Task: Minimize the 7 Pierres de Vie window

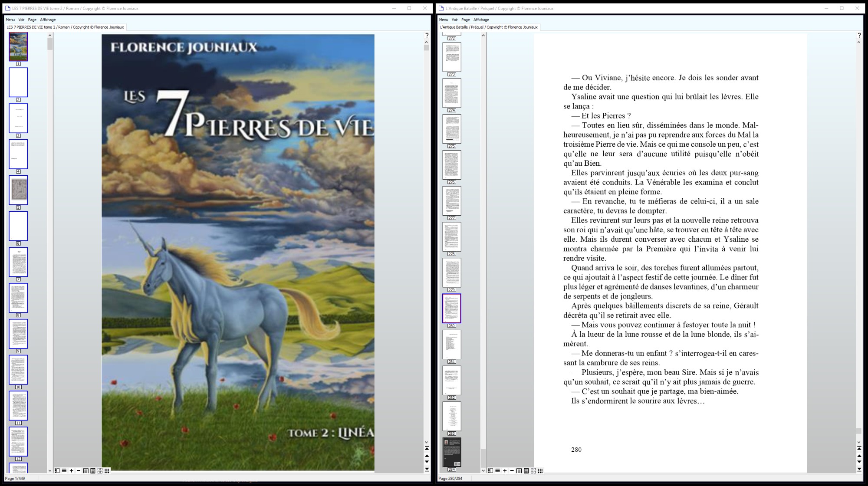Action: tap(394, 8)
